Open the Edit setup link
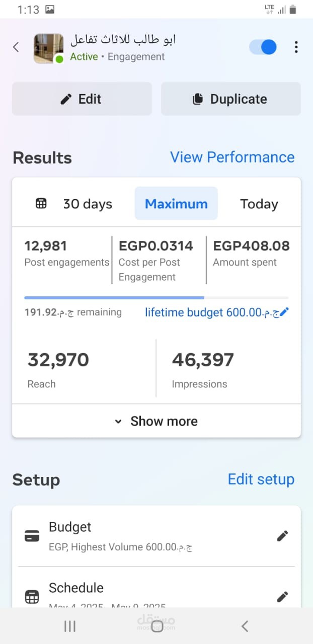 (261, 479)
